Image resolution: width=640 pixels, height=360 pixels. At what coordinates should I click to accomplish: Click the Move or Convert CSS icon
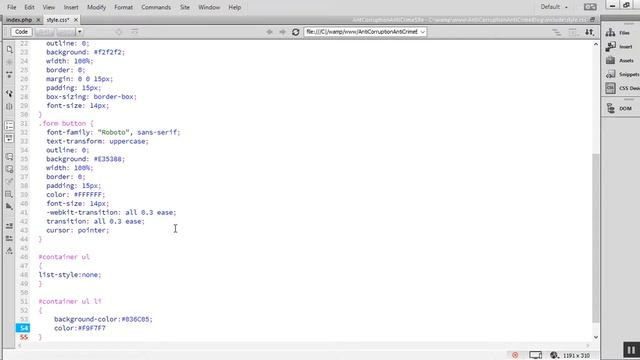[9, 207]
